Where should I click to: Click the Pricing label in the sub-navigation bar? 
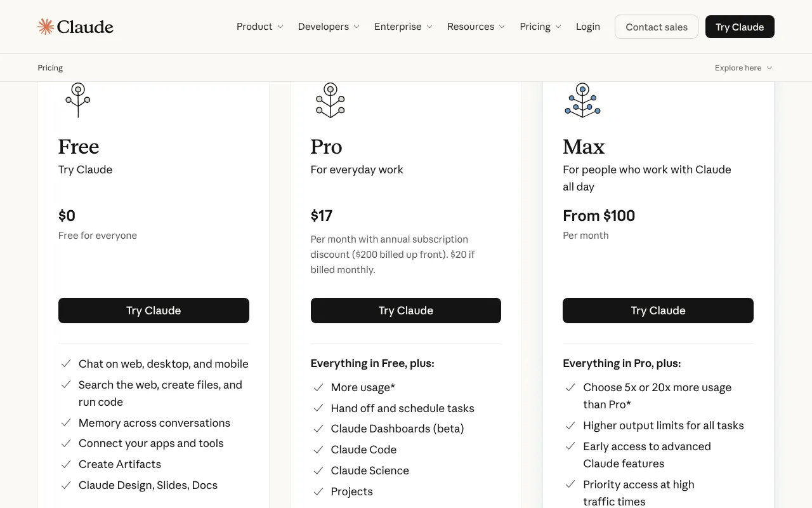[50, 68]
